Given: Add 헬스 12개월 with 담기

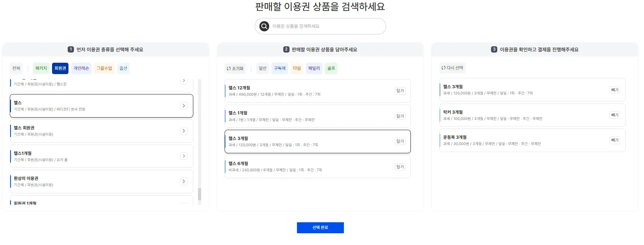Looking at the screenshot, I should (x=400, y=91).
